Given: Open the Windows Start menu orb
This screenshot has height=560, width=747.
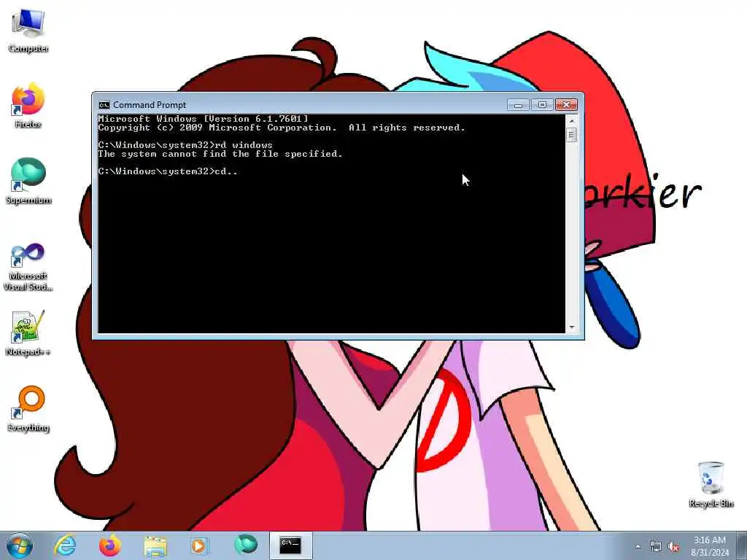Looking at the screenshot, I should coord(20,545).
